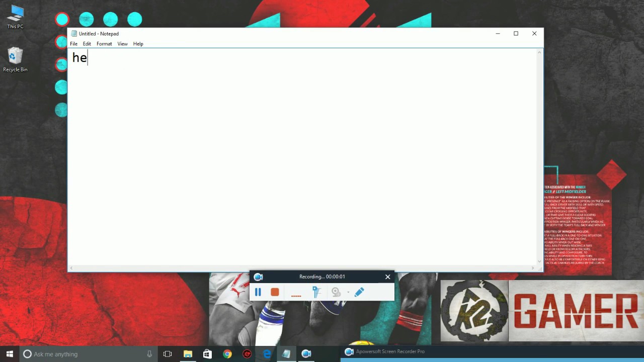Close the recording toolbar
644x362 pixels.
[x=387, y=277]
